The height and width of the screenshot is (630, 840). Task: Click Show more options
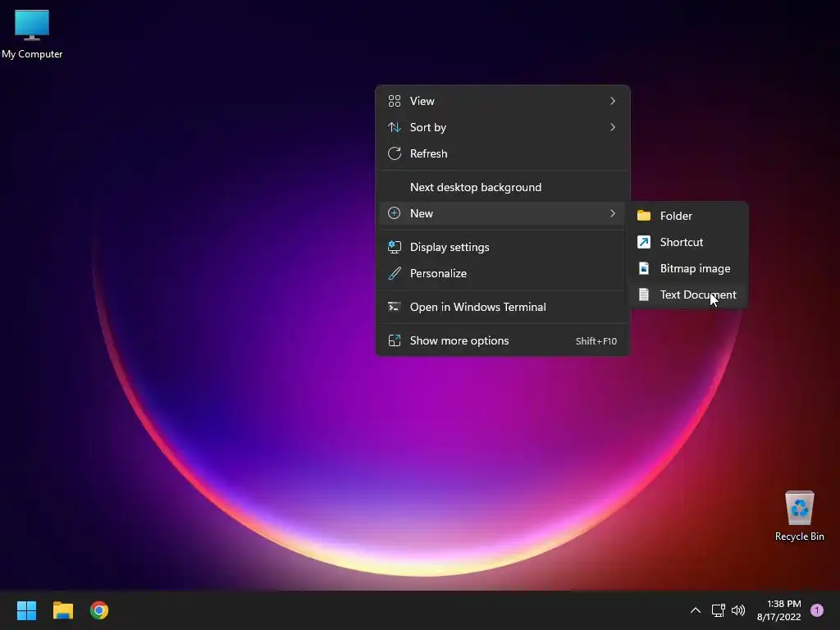point(503,340)
